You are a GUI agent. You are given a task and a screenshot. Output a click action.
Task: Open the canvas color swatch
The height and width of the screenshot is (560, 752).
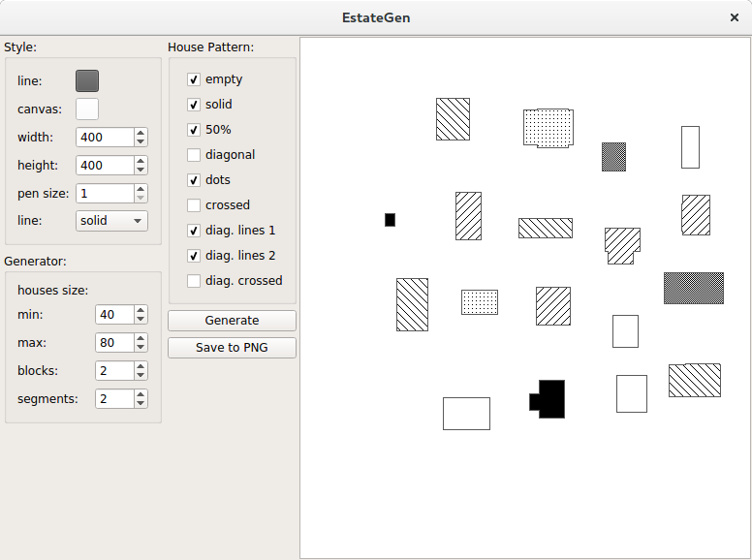pyautogui.click(x=87, y=109)
